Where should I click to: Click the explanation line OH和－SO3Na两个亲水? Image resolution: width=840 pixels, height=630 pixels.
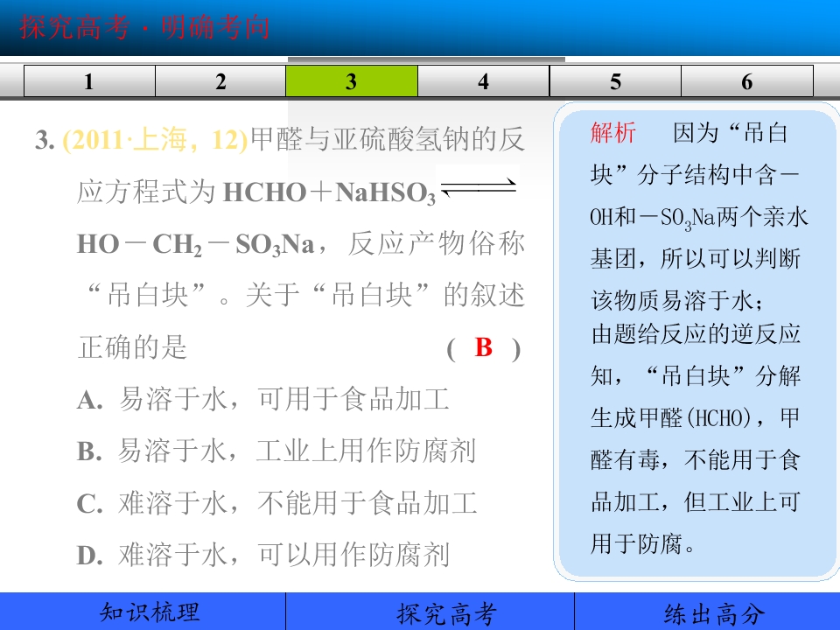698,217
